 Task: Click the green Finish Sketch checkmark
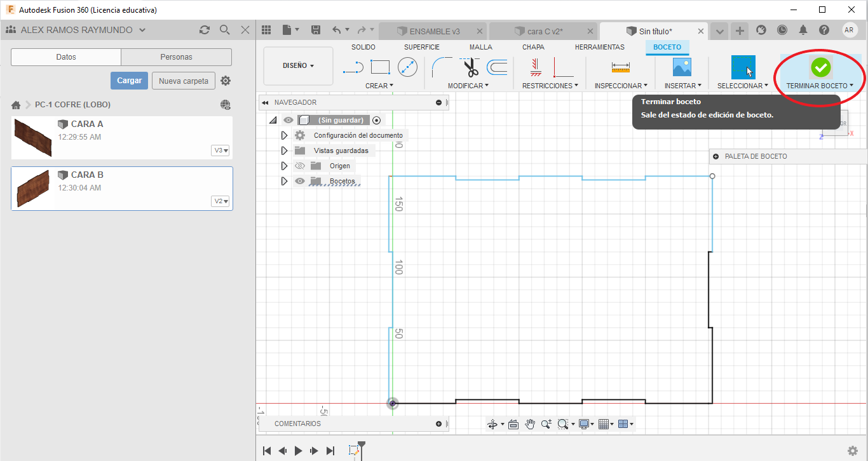point(820,67)
